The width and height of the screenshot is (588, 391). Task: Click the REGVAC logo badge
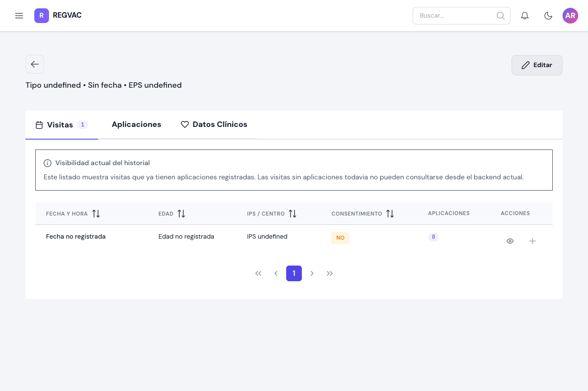tap(42, 16)
